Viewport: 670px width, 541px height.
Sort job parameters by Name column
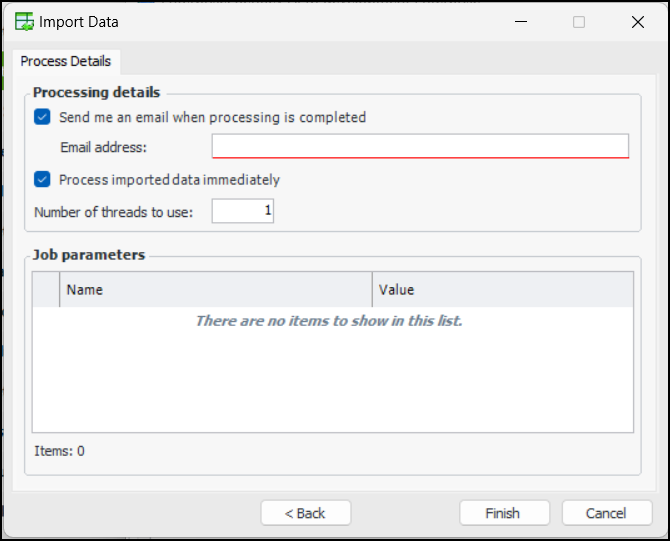pyautogui.click(x=215, y=290)
